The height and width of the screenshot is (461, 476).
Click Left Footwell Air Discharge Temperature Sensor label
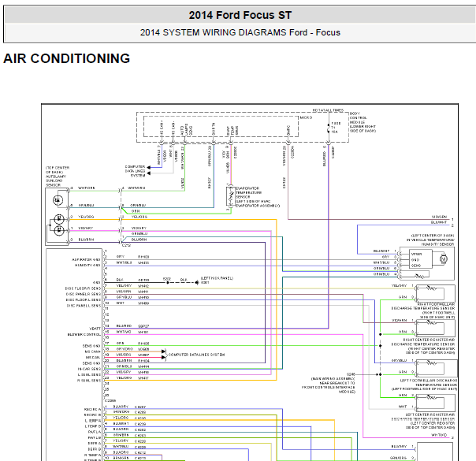tap(425, 385)
